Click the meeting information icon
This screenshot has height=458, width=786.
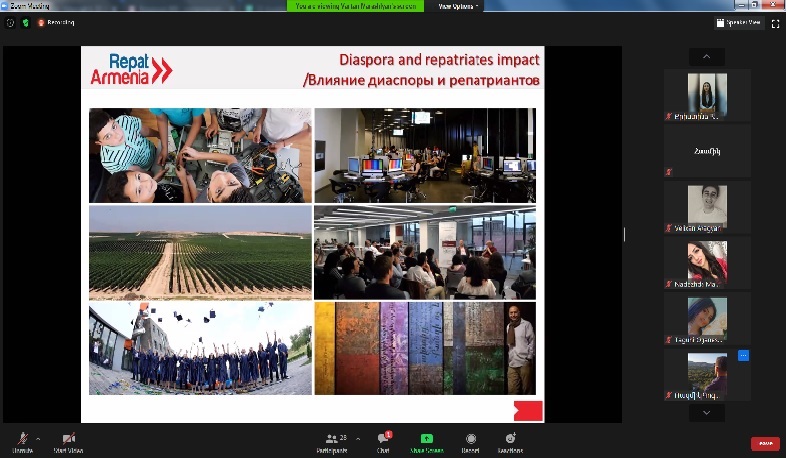pos(10,22)
